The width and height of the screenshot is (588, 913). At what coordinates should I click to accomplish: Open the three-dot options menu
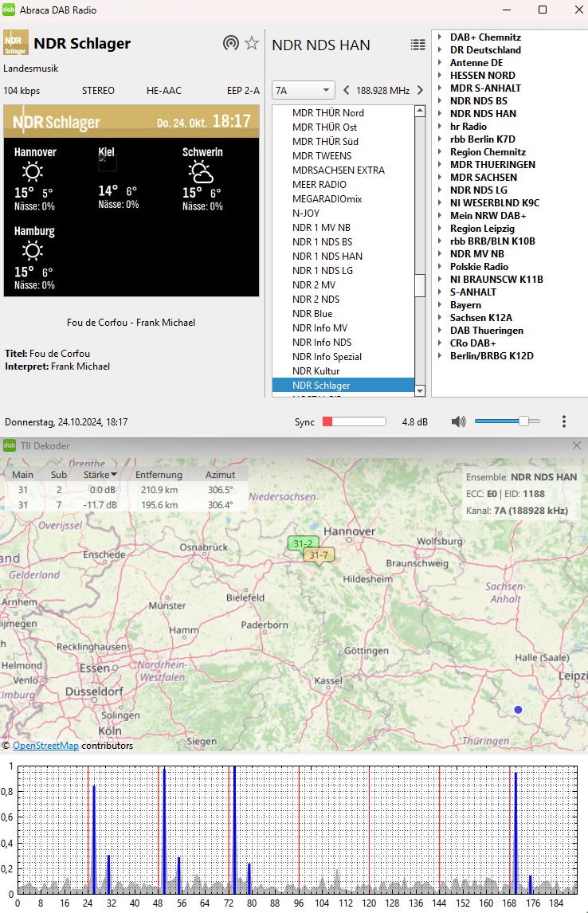(x=563, y=421)
